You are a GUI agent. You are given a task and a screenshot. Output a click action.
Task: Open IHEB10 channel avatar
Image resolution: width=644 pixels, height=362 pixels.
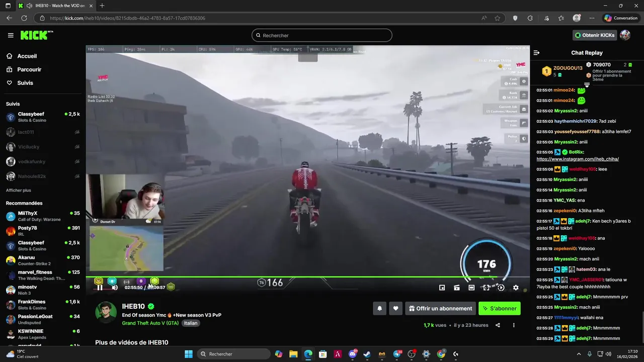[x=106, y=313]
